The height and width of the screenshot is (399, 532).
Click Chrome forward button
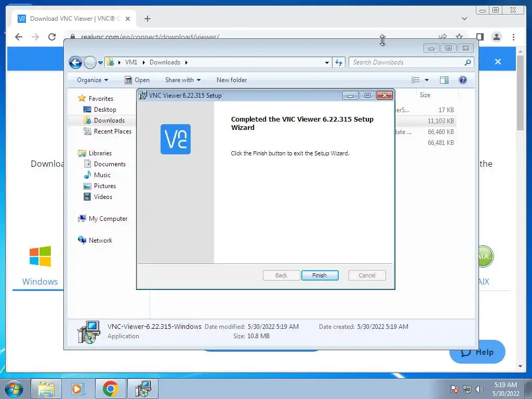35,37
